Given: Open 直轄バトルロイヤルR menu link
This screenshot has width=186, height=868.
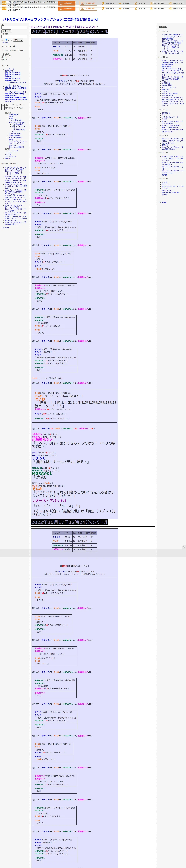Looking at the screenshot, I should pos(13,73).
